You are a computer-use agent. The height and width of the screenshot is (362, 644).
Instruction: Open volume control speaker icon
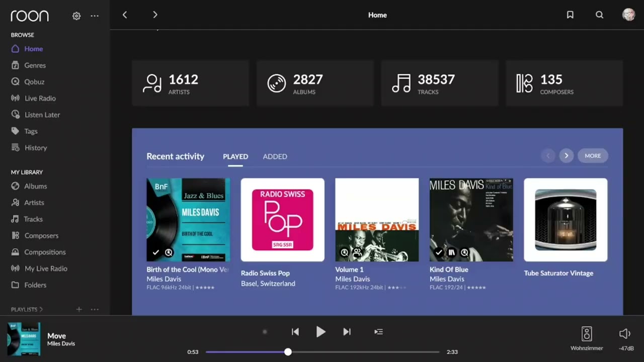pyautogui.click(x=624, y=334)
